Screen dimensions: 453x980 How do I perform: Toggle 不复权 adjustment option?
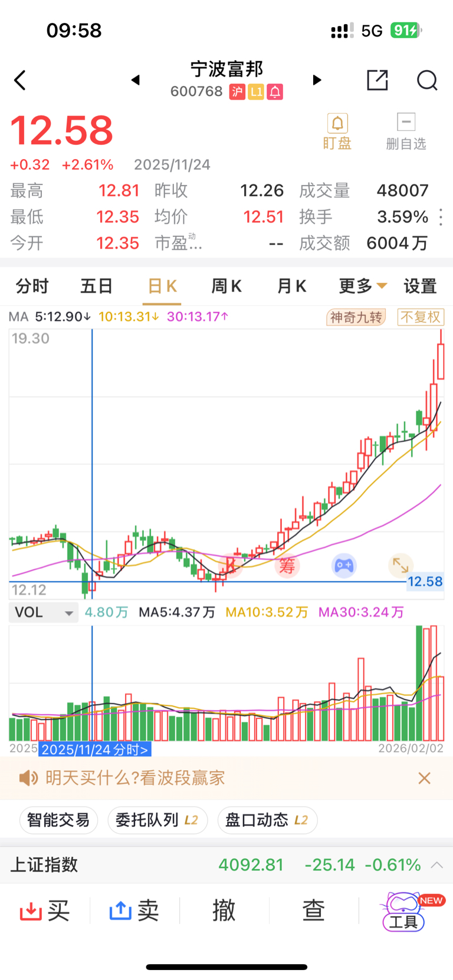coord(421,318)
